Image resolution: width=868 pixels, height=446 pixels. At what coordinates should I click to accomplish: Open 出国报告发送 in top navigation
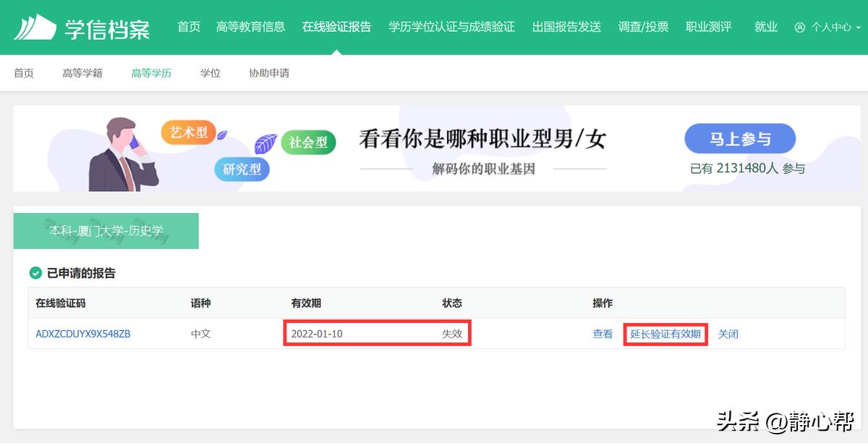pyautogui.click(x=566, y=27)
